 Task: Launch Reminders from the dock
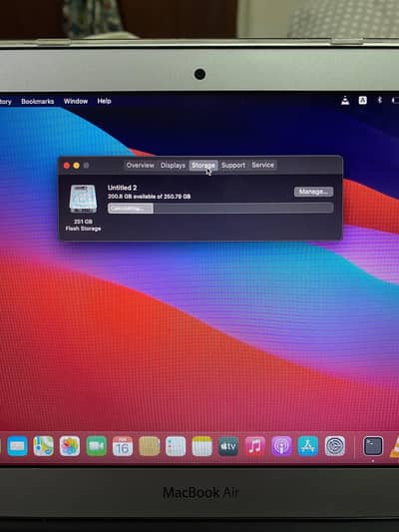(x=176, y=446)
